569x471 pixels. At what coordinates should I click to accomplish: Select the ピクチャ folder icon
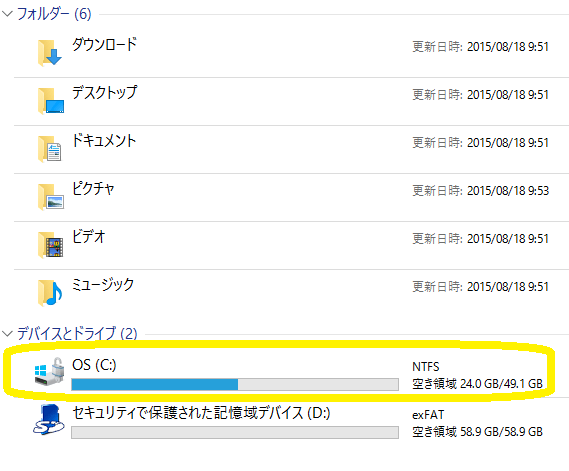tap(51, 197)
